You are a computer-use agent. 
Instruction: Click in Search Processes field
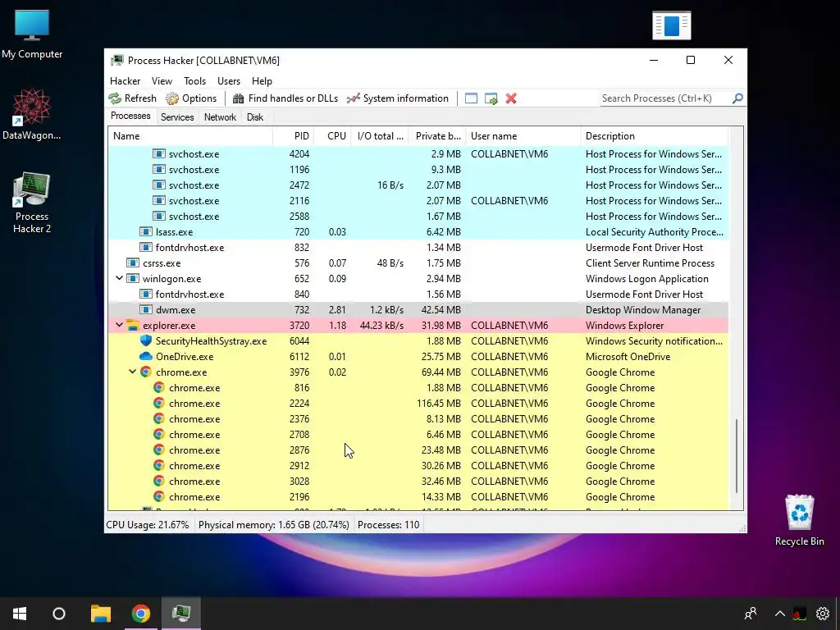click(x=665, y=98)
